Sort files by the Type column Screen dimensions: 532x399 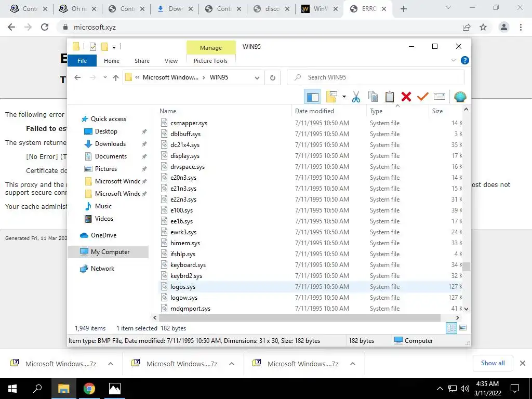(376, 111)
